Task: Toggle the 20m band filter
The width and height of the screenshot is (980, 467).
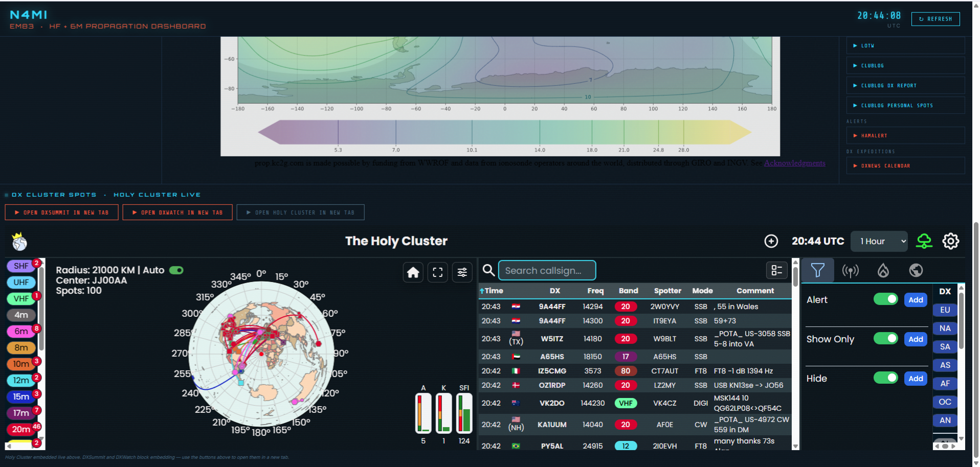Action: click(x=21, y=430)
